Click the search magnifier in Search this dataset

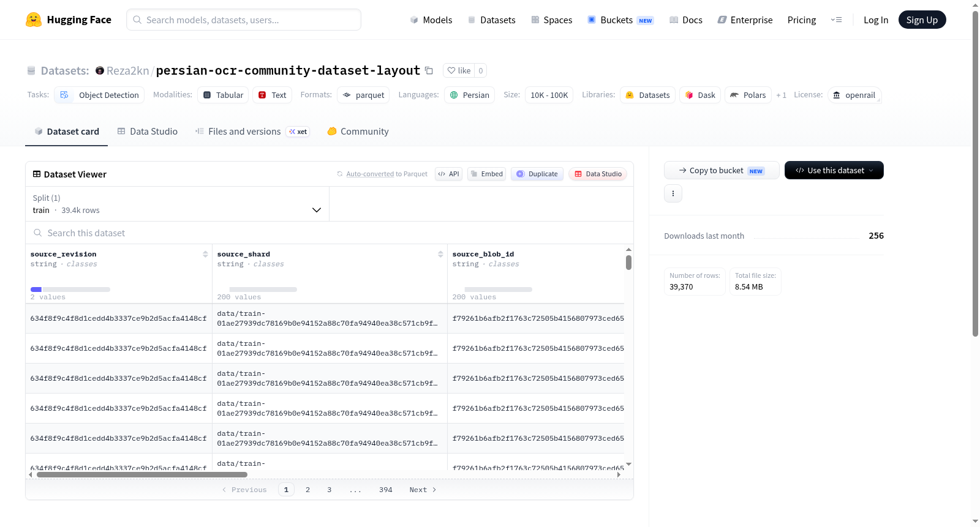tap(37, 233)
